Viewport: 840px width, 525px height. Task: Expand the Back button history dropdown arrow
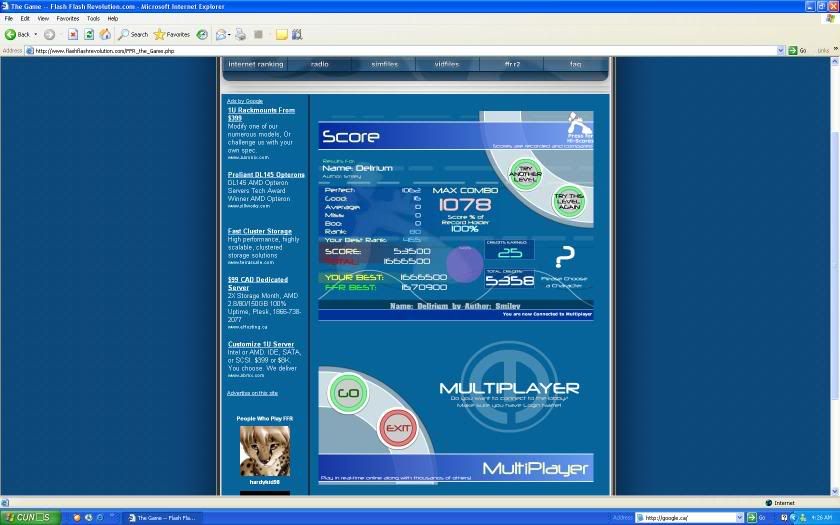35,34
